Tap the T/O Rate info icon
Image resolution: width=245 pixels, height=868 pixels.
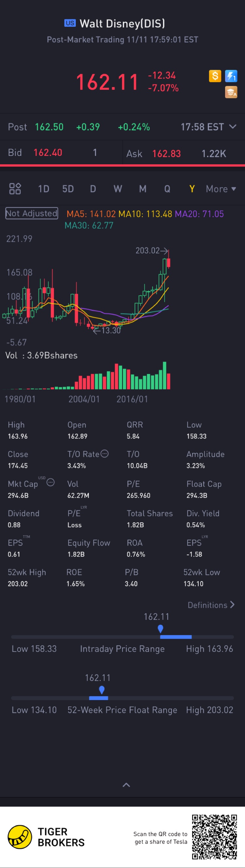click(105, 454)
